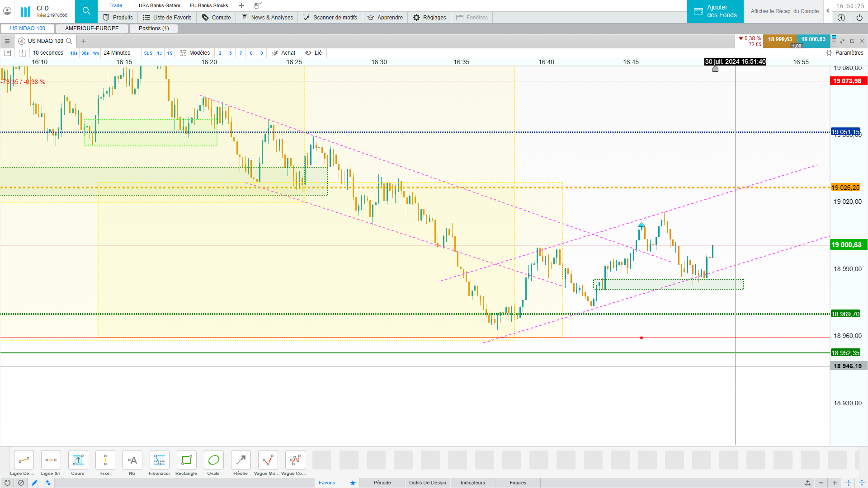Select the Ligne De trend line tool

[24, 460]
